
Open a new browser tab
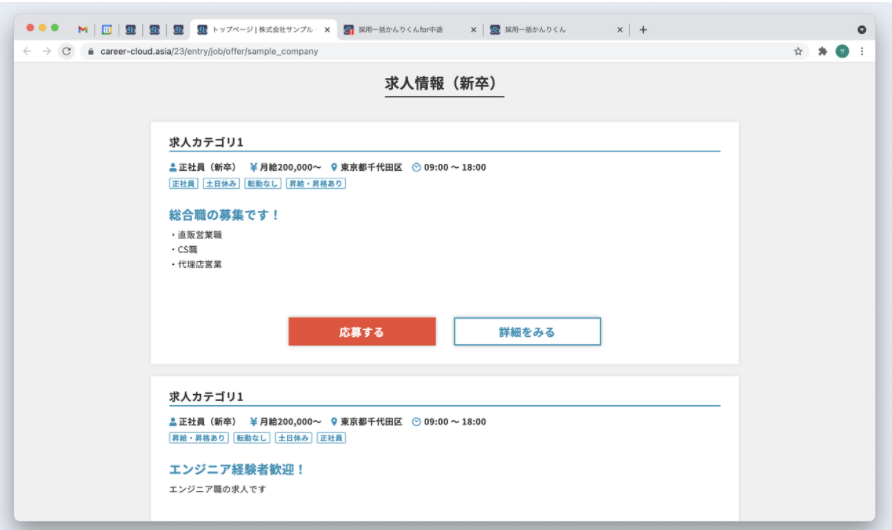point(643,30)
